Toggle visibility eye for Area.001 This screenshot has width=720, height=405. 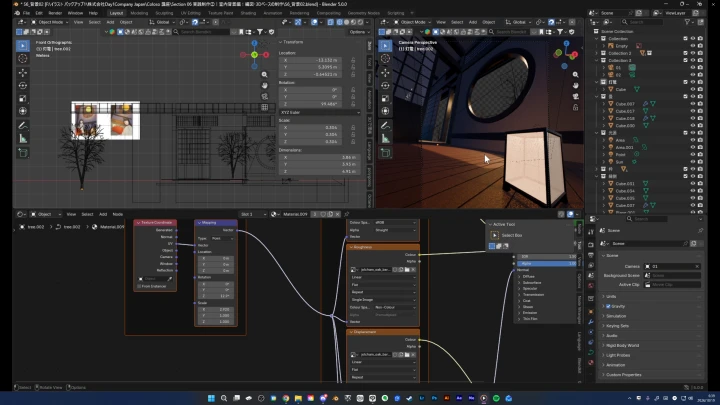click(x=692, y=147)
